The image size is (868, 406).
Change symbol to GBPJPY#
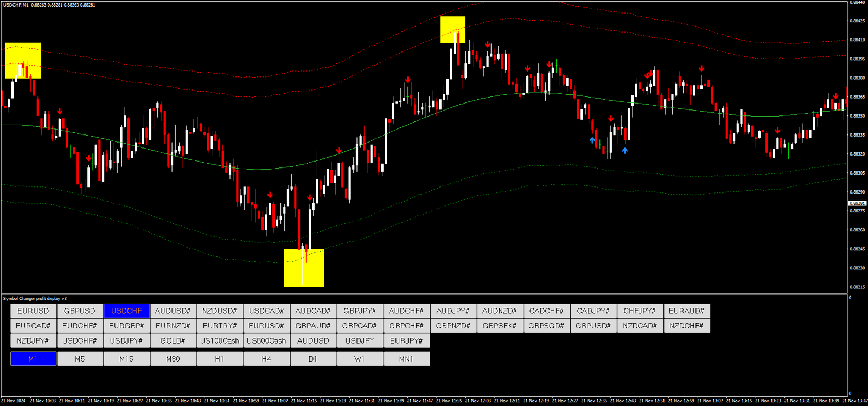click(360, 311)
